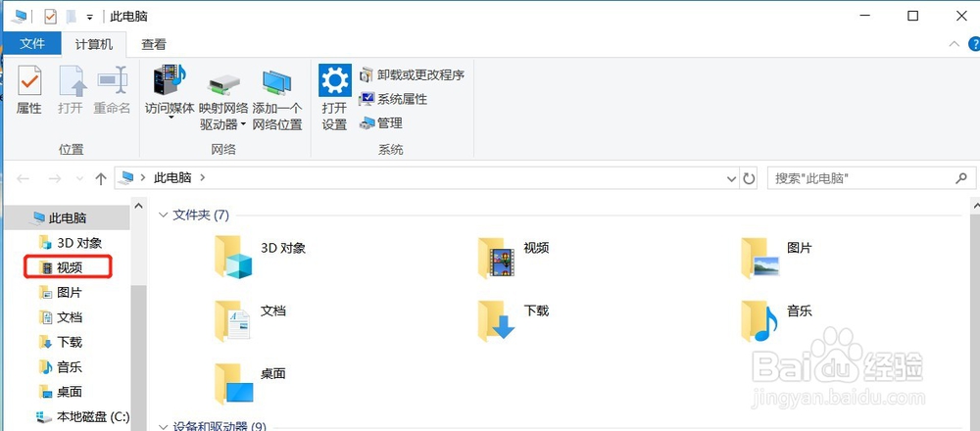Click the path chevron after 此电脑

201,178
